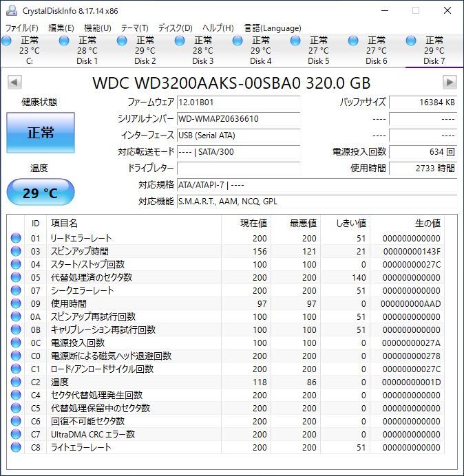Select the 代替処理済のセクタ数 row name
Viewport: 464px width, 476px height.
coord(91,277)
